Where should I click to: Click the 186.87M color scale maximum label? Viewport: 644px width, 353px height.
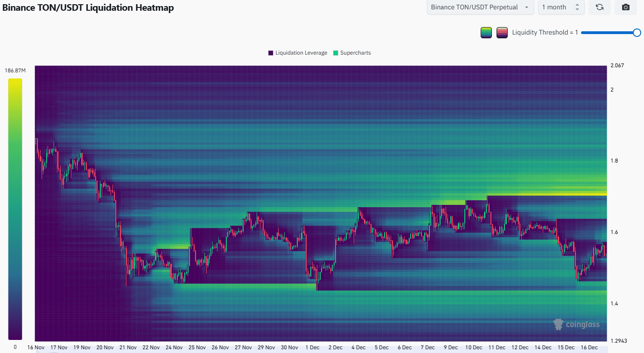coord(15,71)
